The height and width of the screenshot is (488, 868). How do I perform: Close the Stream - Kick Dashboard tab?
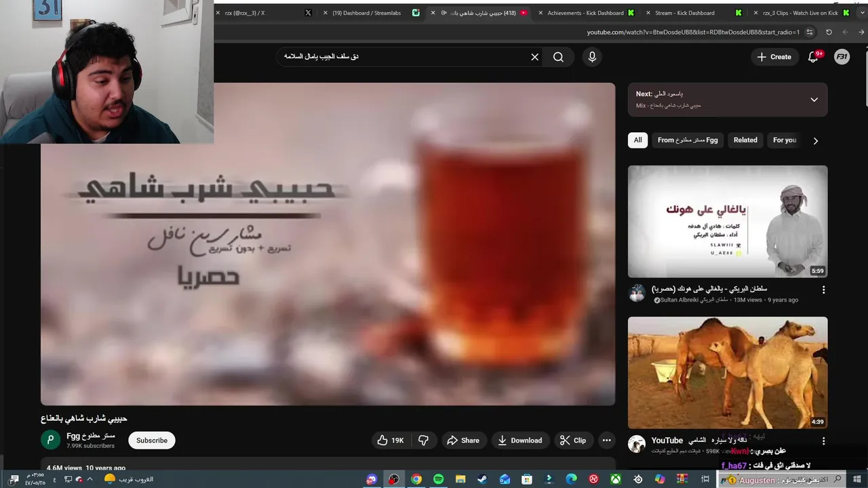(649, 13)
